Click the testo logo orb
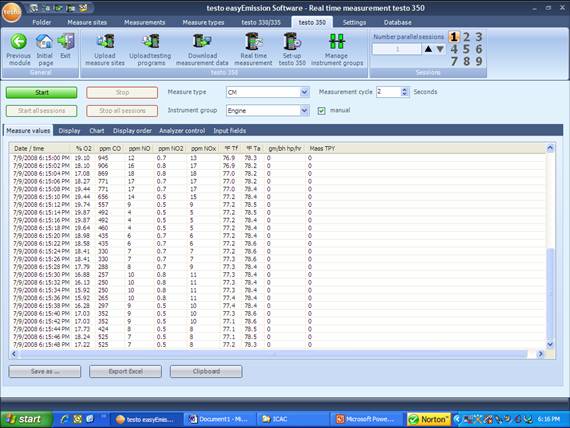The image size is (570, 428). pyautogui.click(x=11, y=12)
